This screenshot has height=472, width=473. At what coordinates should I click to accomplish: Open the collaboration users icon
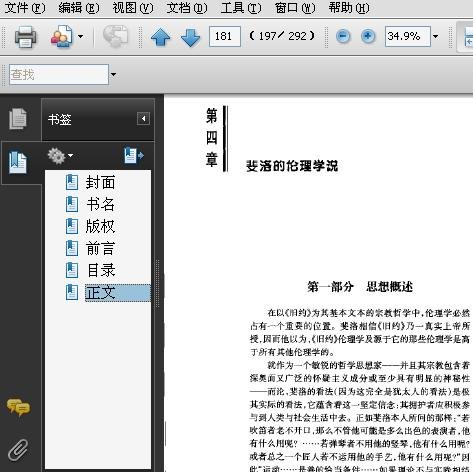[62, 36]
